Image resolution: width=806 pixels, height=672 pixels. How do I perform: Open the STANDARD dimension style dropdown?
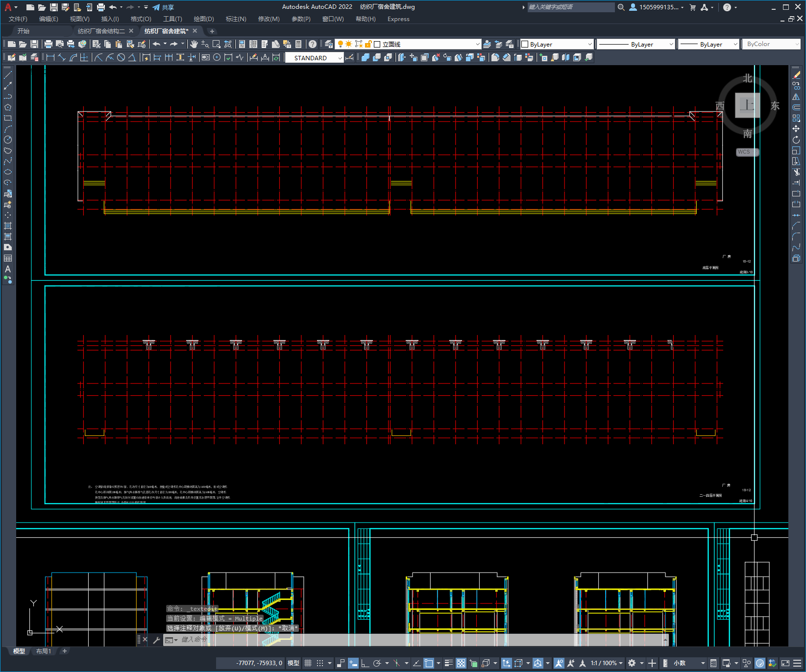315,58
